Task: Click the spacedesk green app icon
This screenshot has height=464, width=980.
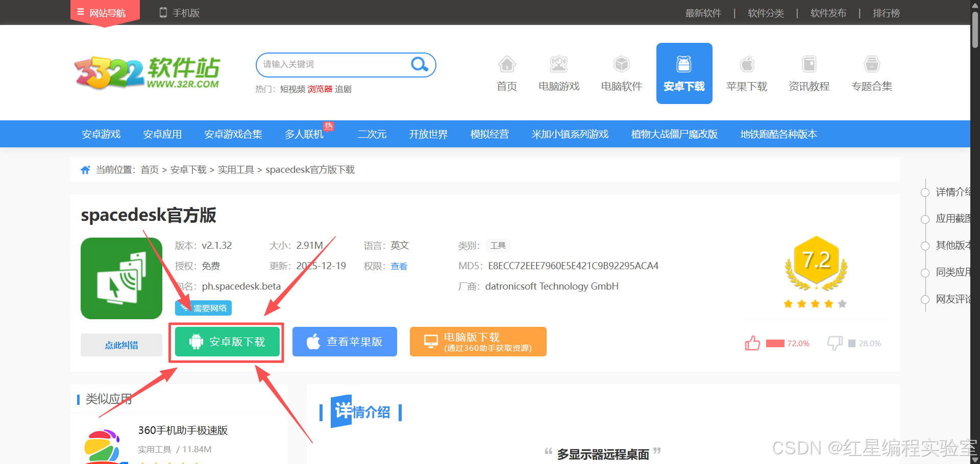Action: [121, 278]
